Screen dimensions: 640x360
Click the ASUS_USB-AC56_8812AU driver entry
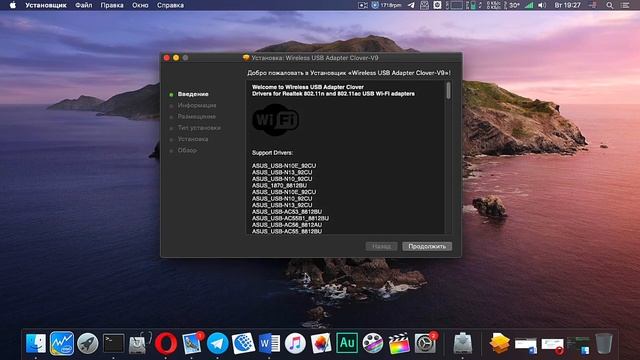coord(287,224)
